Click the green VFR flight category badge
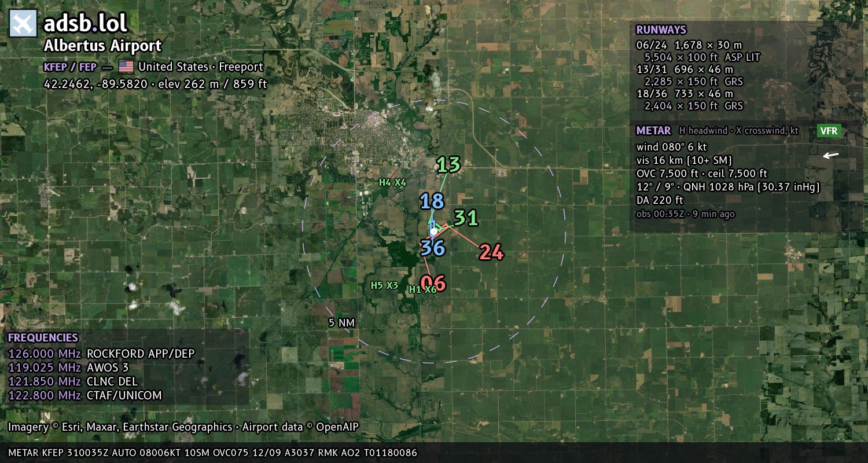868x463 pixels. (829, 131)
